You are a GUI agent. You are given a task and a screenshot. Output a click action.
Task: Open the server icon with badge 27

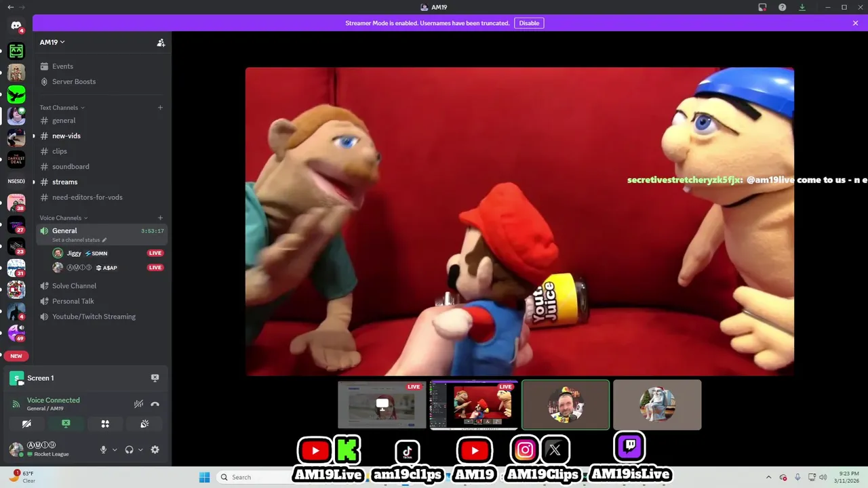(x=16, y=225)
